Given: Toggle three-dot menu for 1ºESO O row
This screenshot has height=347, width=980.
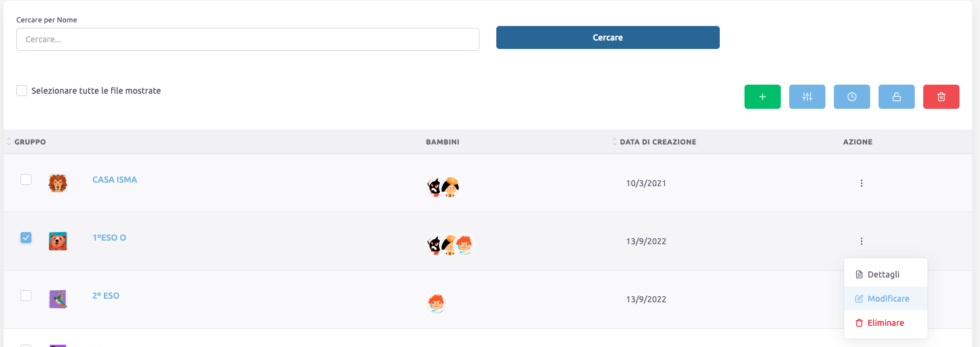Looking at the screenshot, I should point(861,241).
